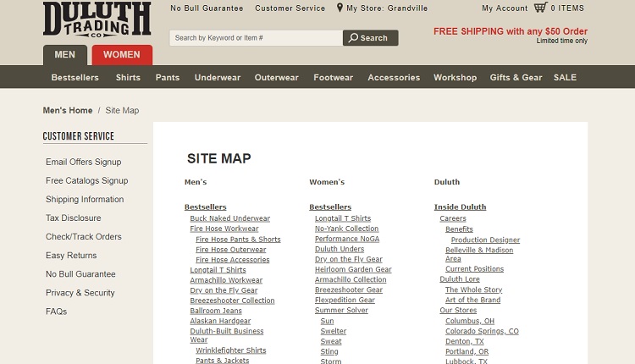Click Inside Duluth heading link

pos(460,207)
